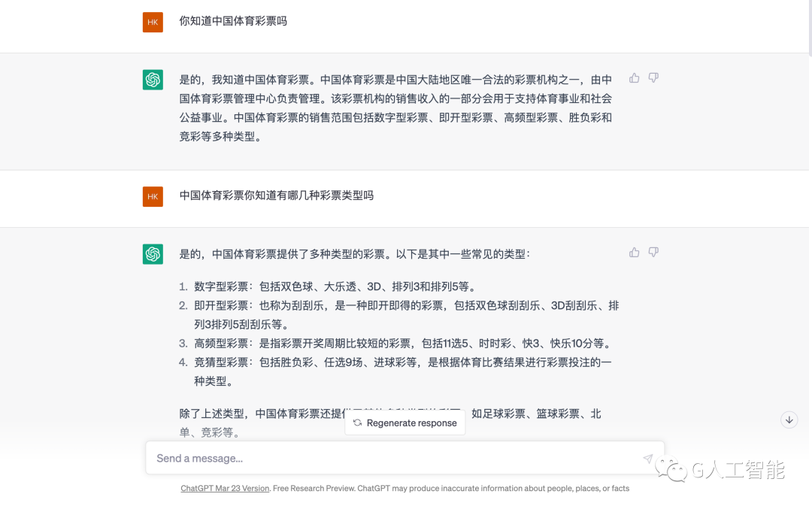The image size is (812, 506).
Task: Give thumbs down to the lottery types answer
Action: click(x=653, y=252)
